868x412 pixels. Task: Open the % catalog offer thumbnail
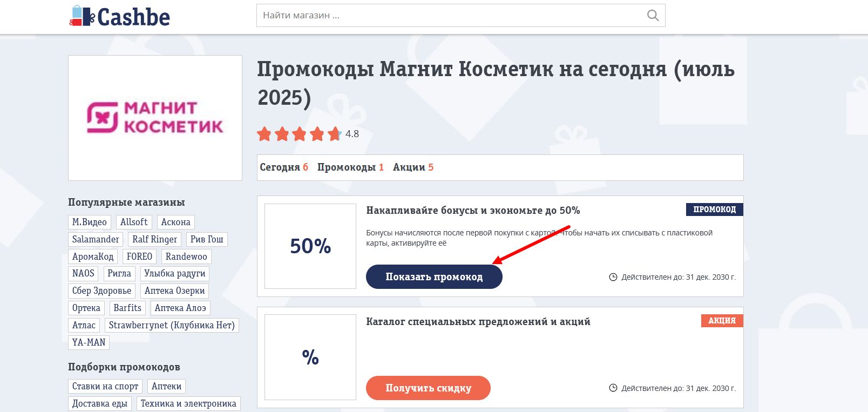(x=310, y=357)
